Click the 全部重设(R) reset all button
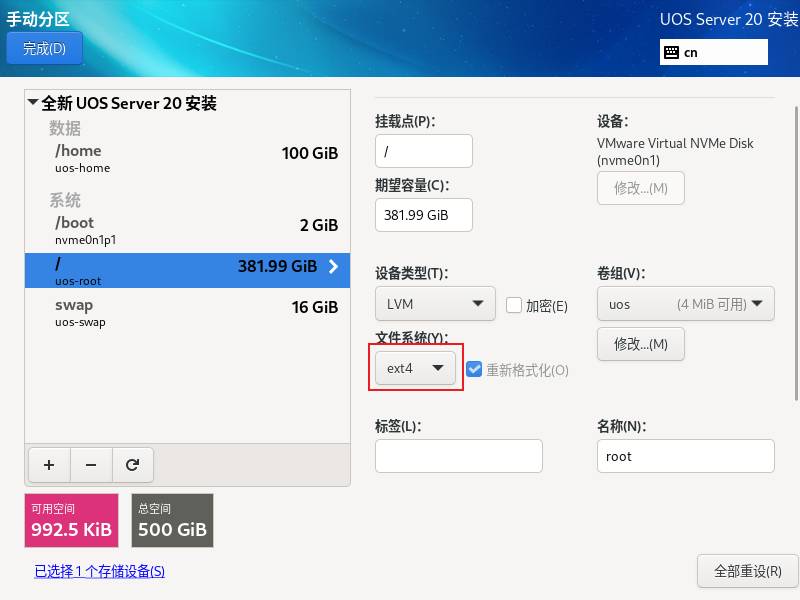Screen dimensions: 800x600 pos(747,571)
